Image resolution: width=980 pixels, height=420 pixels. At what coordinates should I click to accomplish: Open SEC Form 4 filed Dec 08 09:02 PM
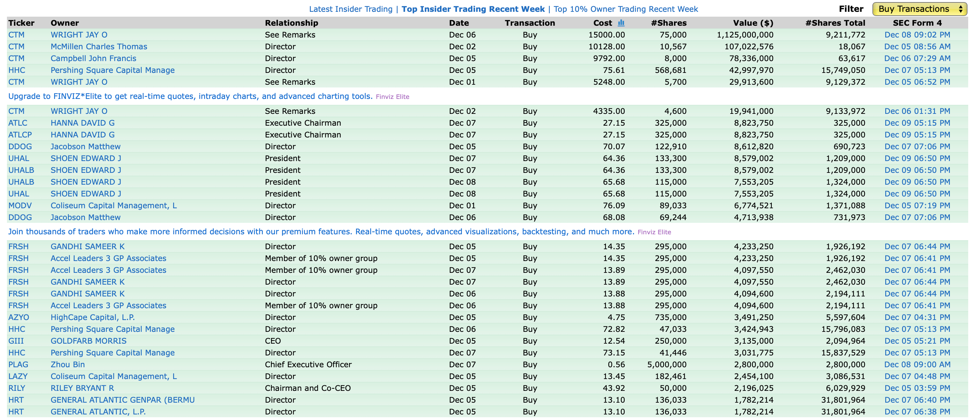pos(918,35)
